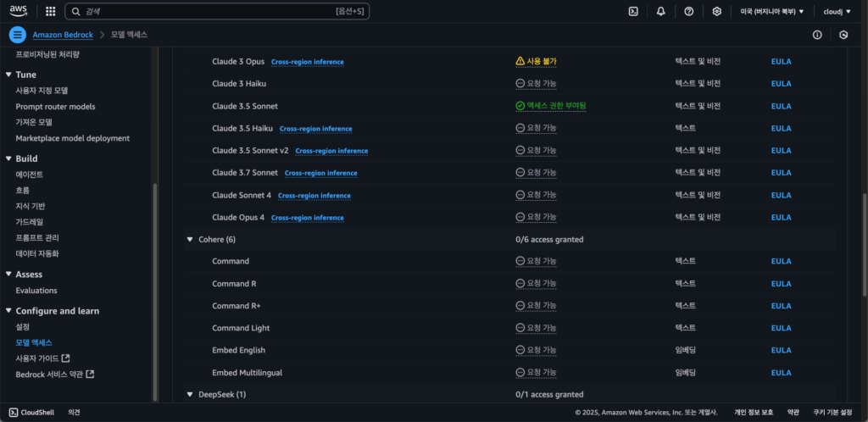Collapse the Build section in the sidebar
Screen dimensions: 868x422
8,158
